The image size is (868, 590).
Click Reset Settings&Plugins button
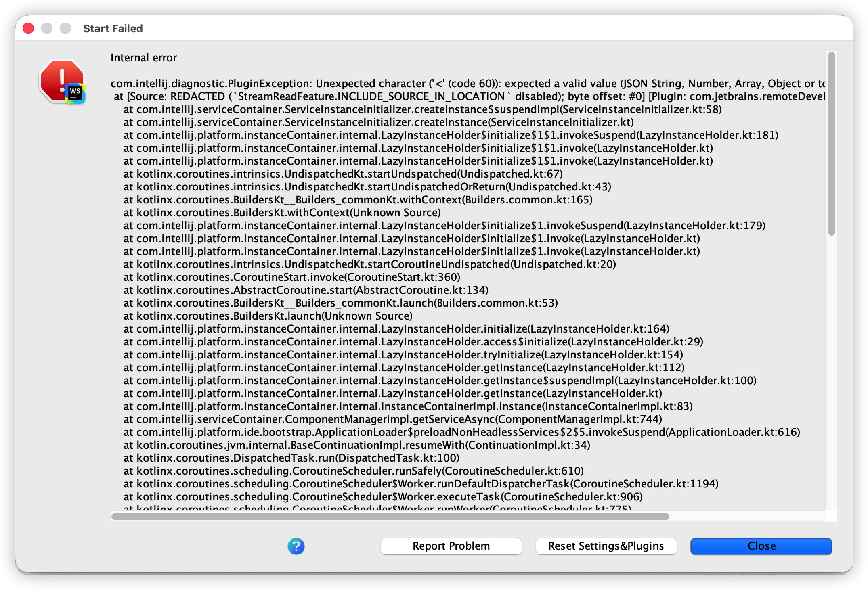point(606,546)
